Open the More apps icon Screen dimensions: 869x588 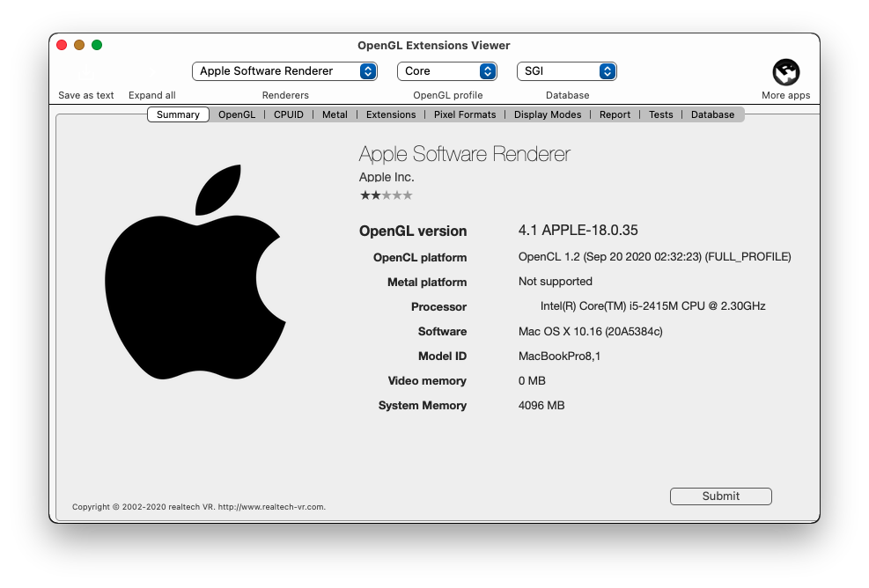pos(786,72)
